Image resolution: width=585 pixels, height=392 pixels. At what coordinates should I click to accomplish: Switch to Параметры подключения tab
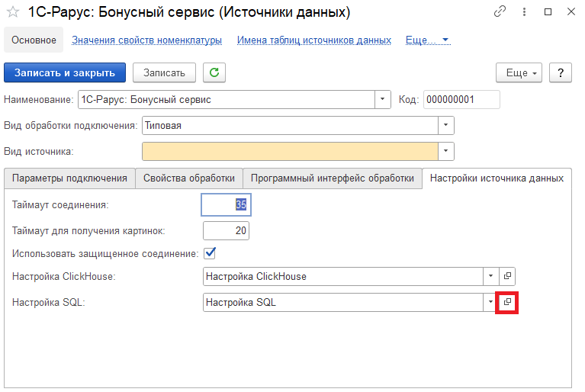coord(69,178)
